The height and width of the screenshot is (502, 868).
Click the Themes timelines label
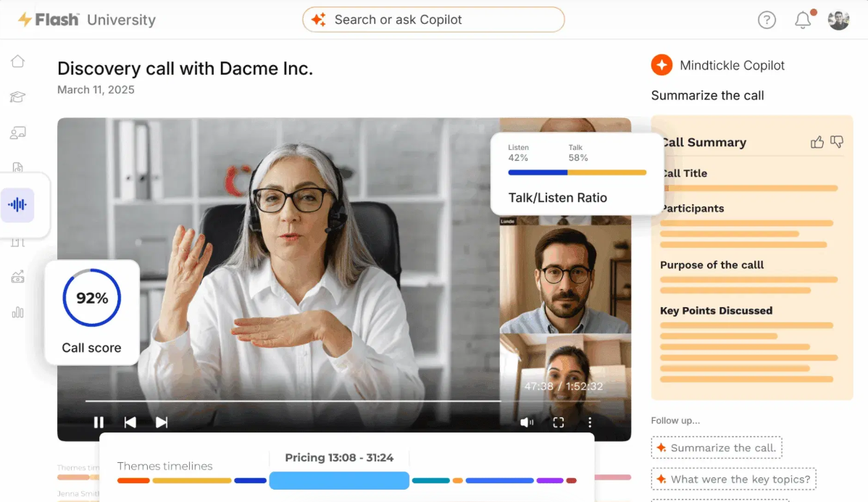(165, 466)
